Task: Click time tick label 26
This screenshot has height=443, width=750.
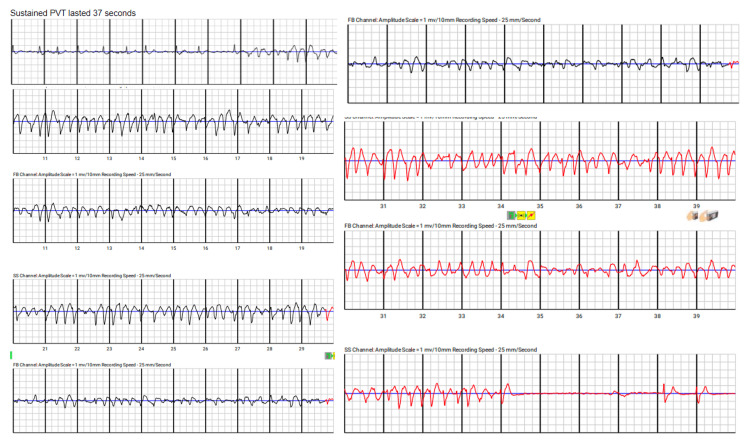Action: 205,349
